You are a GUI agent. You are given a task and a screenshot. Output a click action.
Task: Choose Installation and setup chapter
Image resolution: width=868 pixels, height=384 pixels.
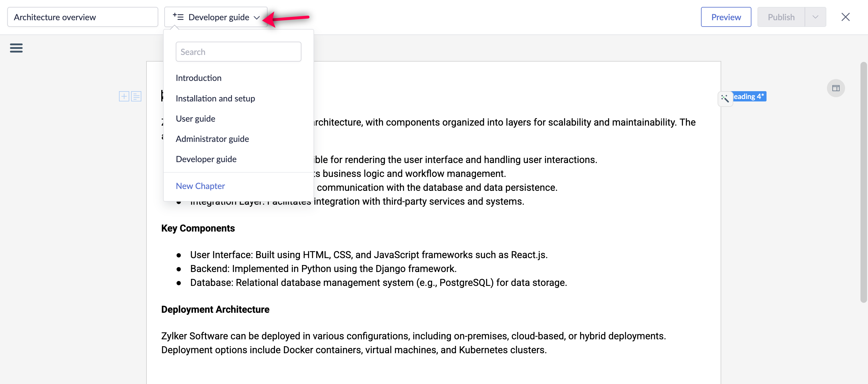(215, 98)
